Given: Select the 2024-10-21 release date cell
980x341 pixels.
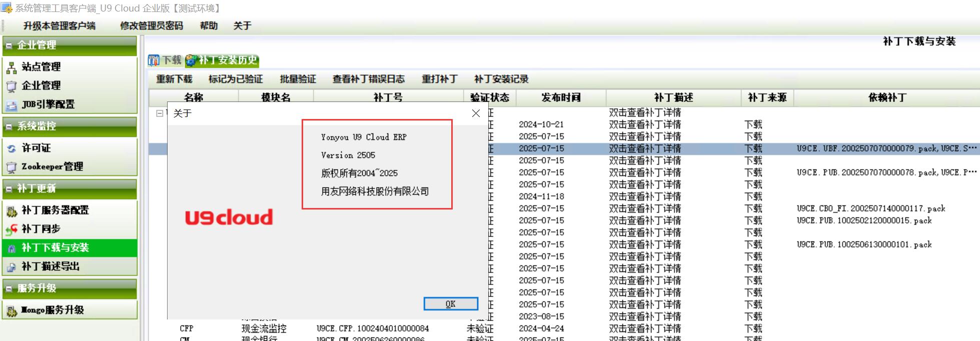Looking at the screenshot, I should pyautogui.click(x=541, y=124).
